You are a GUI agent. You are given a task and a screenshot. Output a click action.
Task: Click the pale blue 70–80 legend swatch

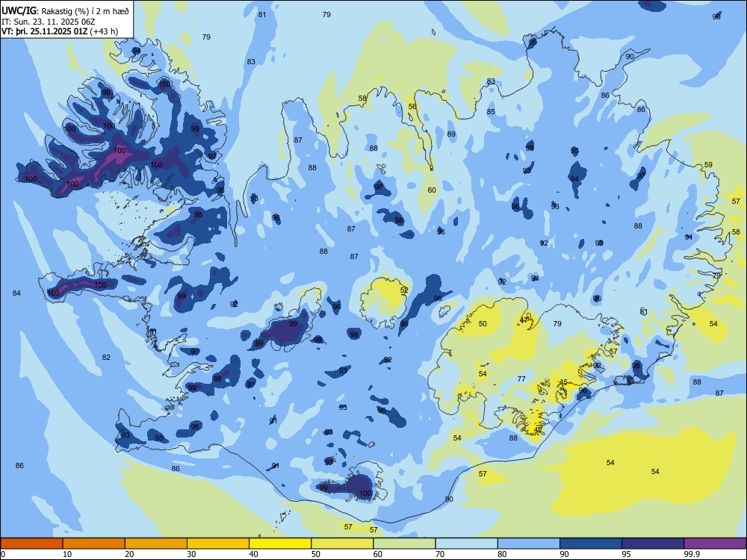466,544
